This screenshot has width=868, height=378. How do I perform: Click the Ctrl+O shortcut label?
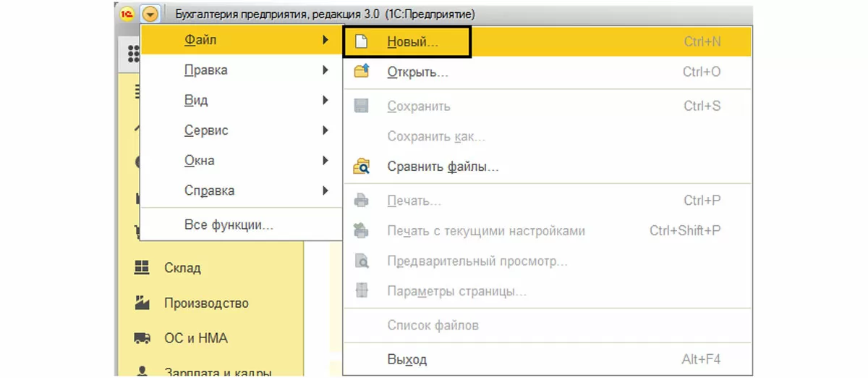tap(702, 72)
